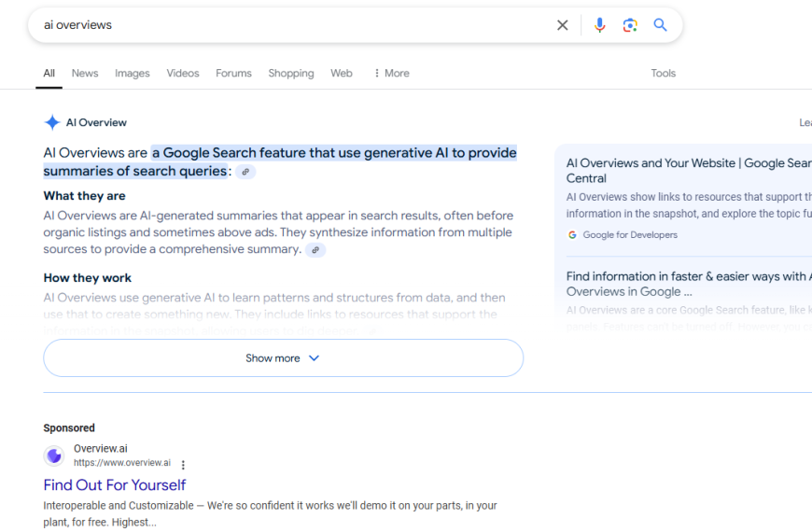Select the All results tab
Viewport: 812px width, 532px height.
tap(49, 73)
